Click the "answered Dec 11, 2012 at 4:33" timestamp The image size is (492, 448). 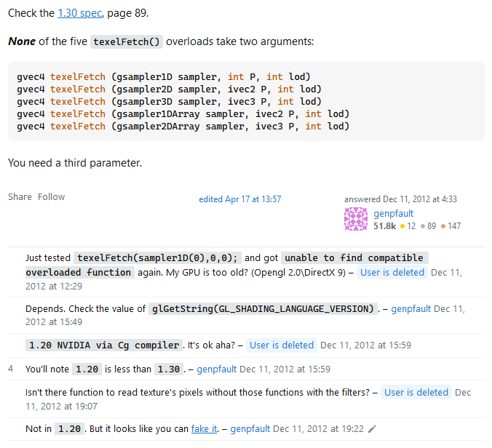click(x=400, y=199)
